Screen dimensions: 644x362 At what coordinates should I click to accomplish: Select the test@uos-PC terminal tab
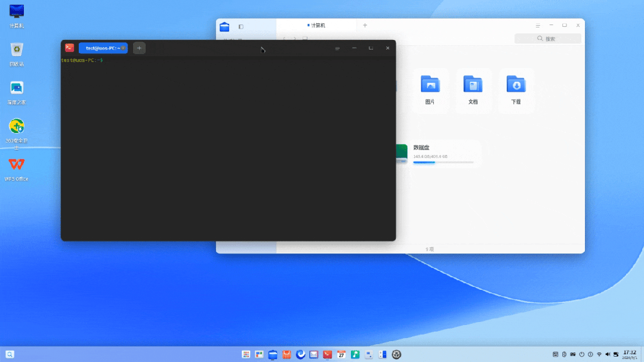tap(103, 48)
